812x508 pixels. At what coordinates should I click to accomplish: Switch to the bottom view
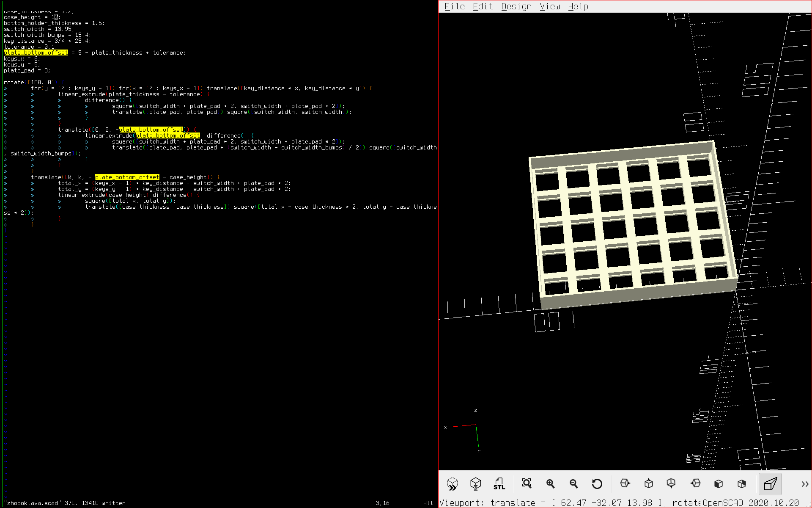coord(671,483)
